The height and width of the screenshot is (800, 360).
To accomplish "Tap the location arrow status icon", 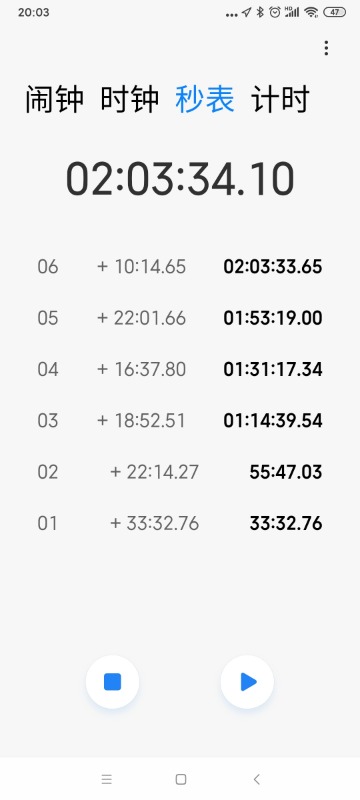I will (x=246, y=12).
